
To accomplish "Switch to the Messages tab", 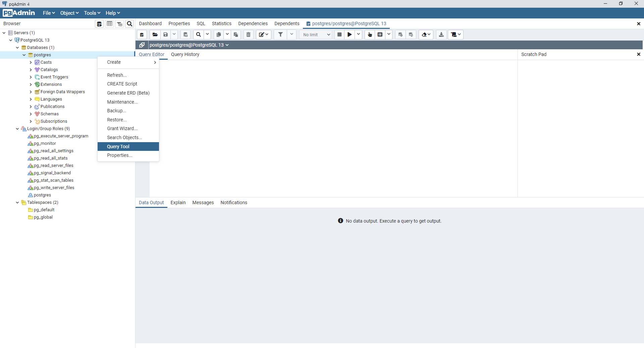I will click(x=203, y=202).
